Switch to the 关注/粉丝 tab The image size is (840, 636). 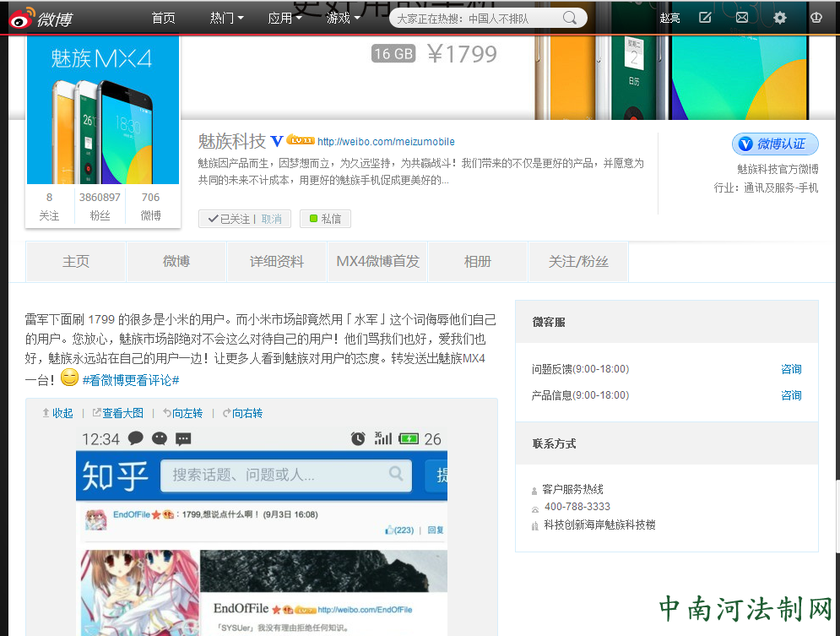(578, 262)
